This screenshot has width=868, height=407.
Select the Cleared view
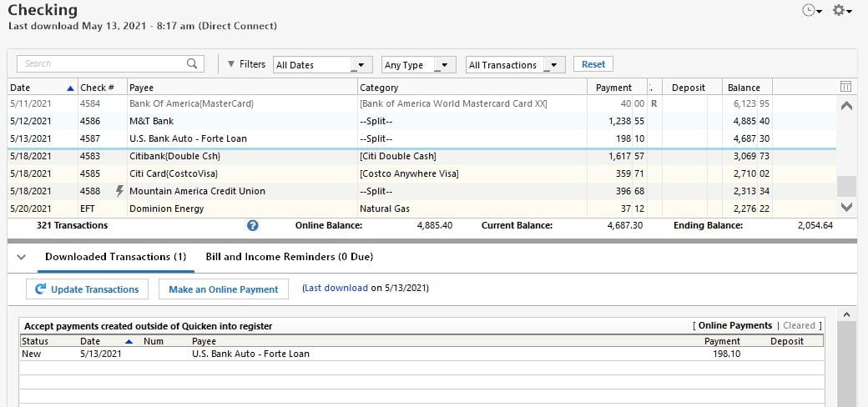799,326
